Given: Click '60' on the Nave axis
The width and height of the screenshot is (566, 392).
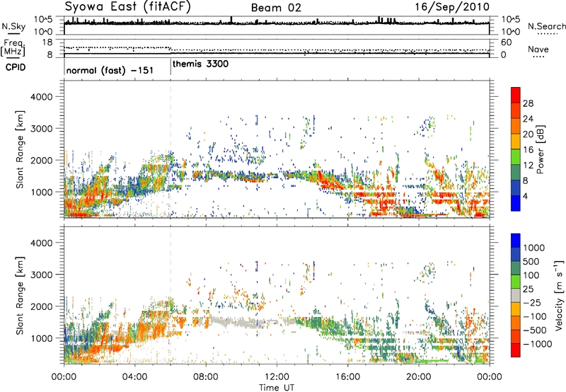Looking at the screenshot, I should coord(507,42).
